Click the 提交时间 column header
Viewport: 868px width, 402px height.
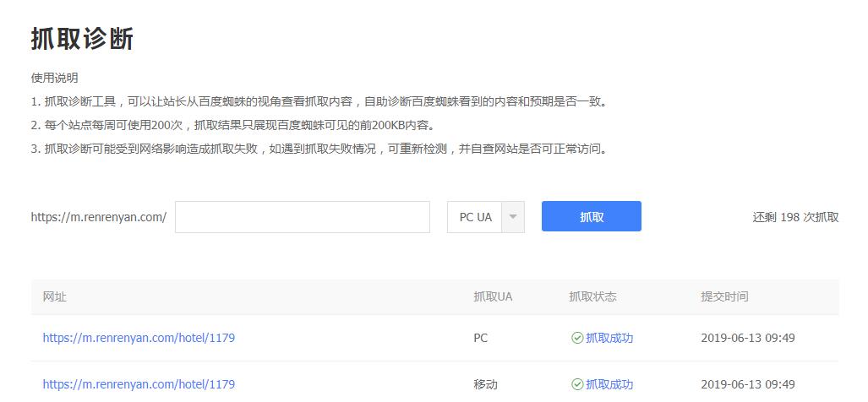point(724,297)
